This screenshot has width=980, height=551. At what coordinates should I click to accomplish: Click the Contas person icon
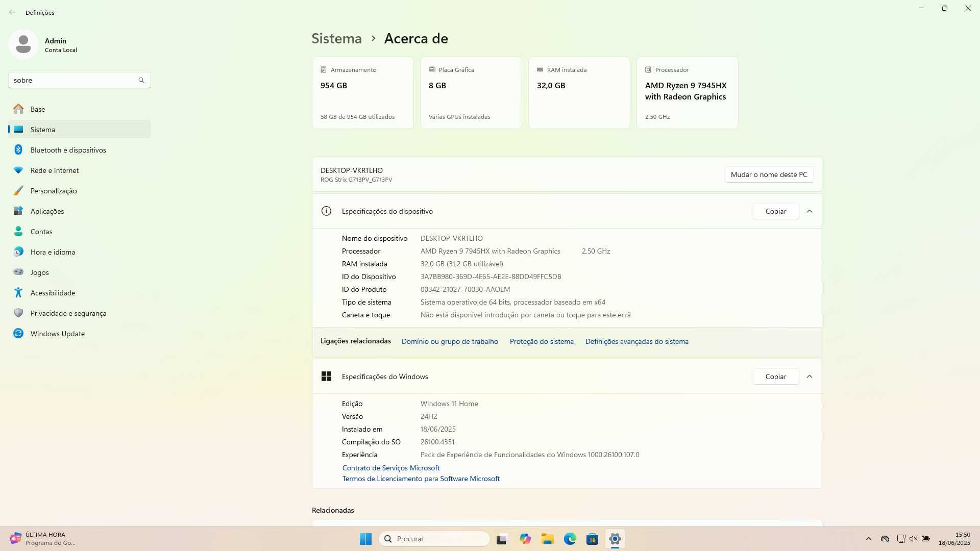(x=18, y=231)
